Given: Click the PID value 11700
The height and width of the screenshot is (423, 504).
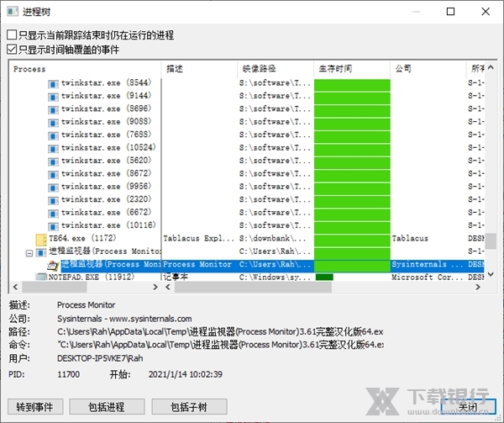Looking at the screenshot, I should coord(69,374).
